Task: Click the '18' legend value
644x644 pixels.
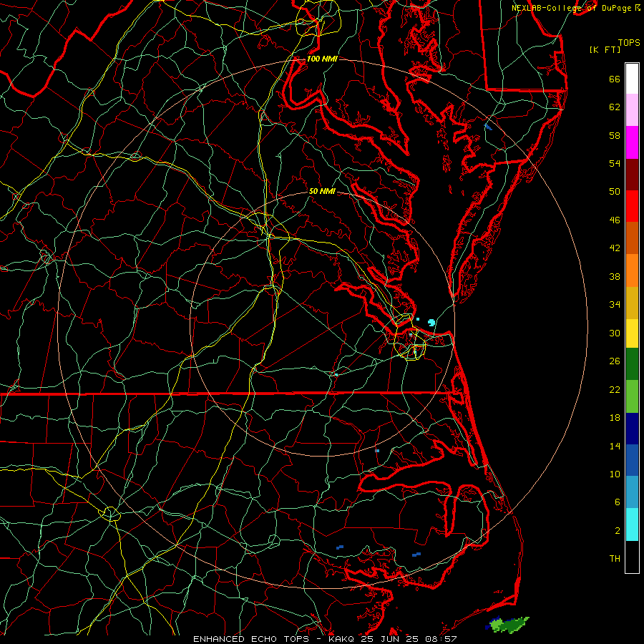Action: (x=615, y=418)
